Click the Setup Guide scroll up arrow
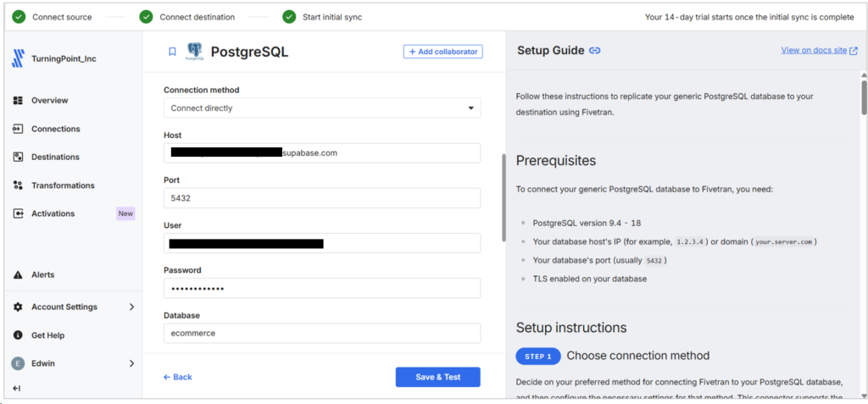The height and width of the screenshot is (404, 868). click(x=864, y=75)
